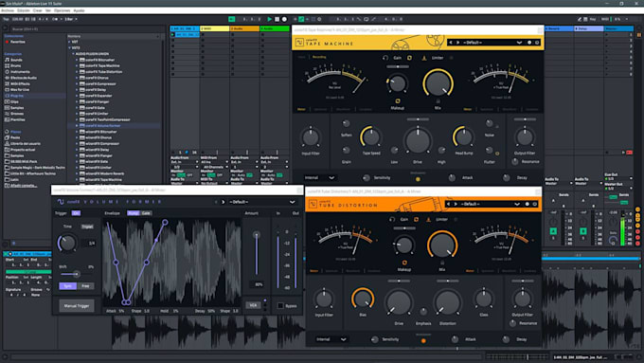The image size is (644, 363).
Task: Load previous preset in Tape Machine
Action: (x=451, y=43)
